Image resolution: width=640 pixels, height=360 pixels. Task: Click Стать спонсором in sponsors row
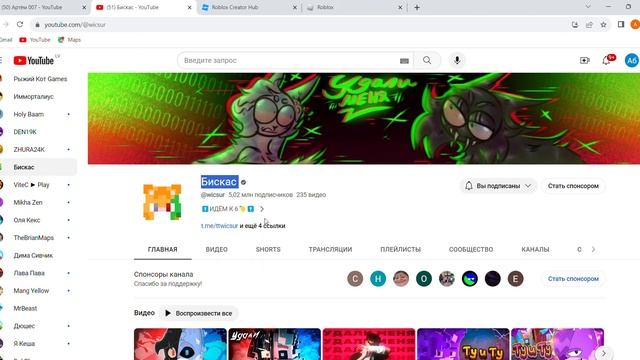click(573, 279)
